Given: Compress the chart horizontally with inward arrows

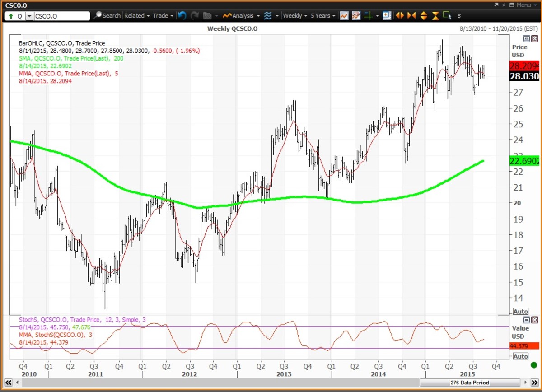Looking at the screenshot, I should [x=411, y=16].
